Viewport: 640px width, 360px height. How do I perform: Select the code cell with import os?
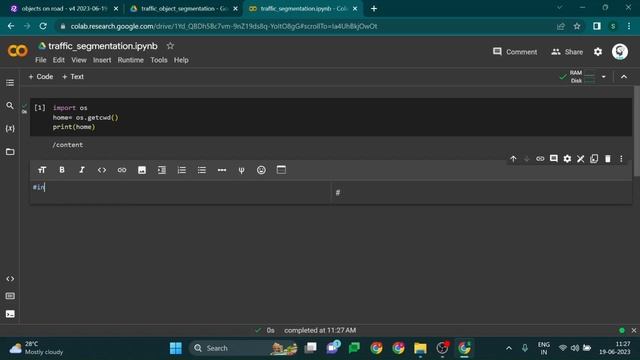331,117
